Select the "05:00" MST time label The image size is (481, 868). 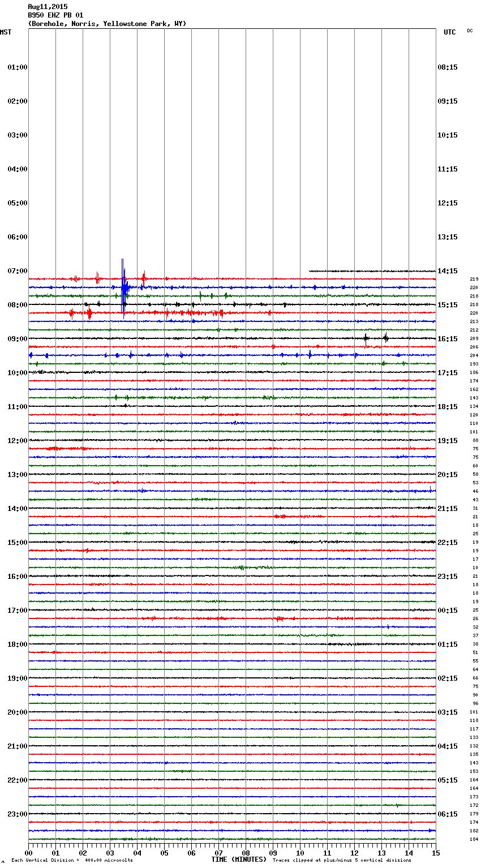point(18,203)
